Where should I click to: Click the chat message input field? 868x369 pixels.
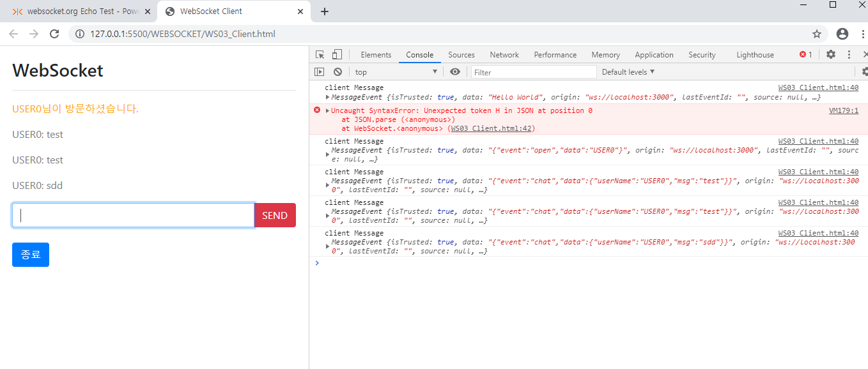coord(133,215)
